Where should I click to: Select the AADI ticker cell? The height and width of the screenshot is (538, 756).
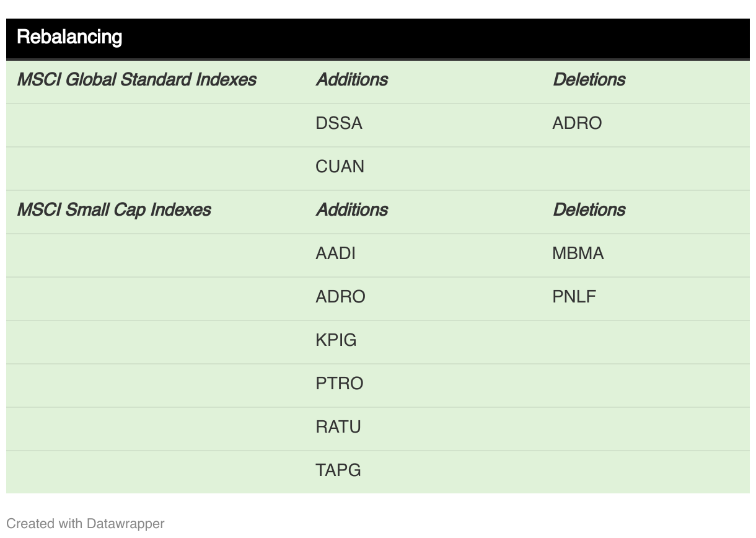[x=335, y=254]
